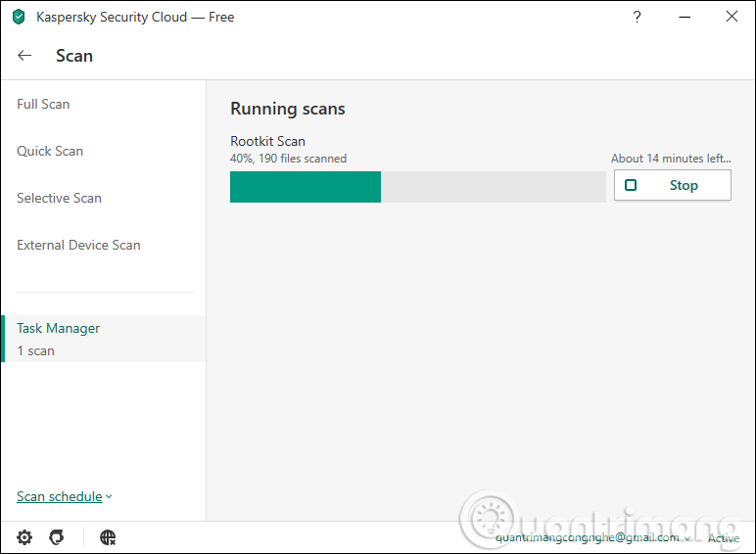Click the globe network icon
Viewport: 756px width, 554px height.
108,537
